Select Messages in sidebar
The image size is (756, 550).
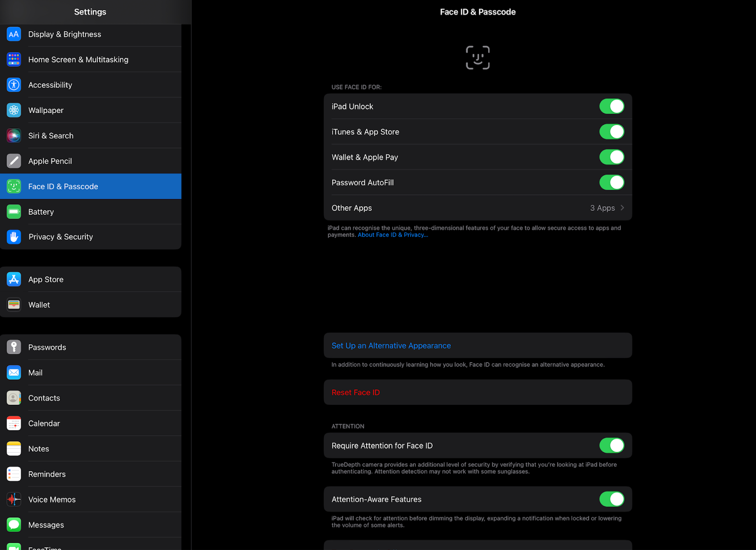tap(91, 525)
